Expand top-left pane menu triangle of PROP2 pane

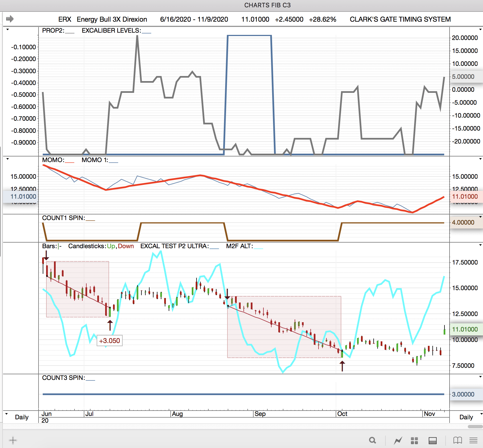[8, 29]
